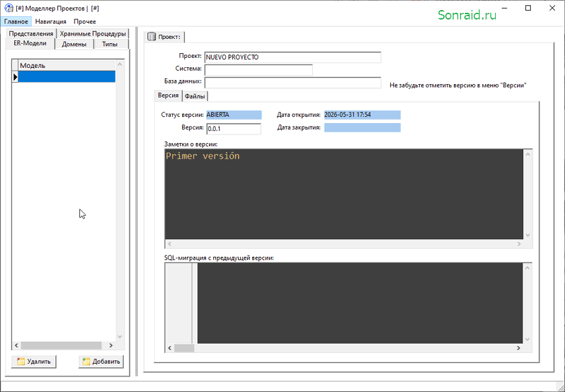Click left arrow of SQL-миграция horizontal scrollbar
The width and height of the screenshot is (565, 392).
(169, 348)
